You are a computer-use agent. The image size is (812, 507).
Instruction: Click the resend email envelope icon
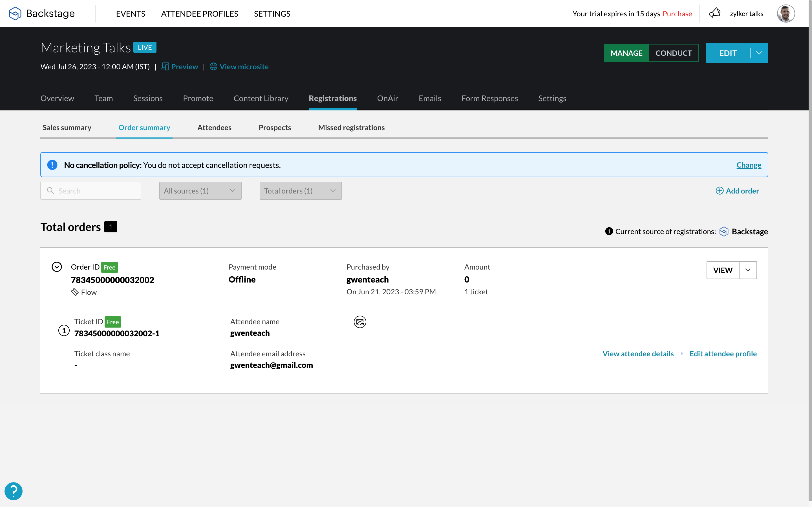pos(360,322)
